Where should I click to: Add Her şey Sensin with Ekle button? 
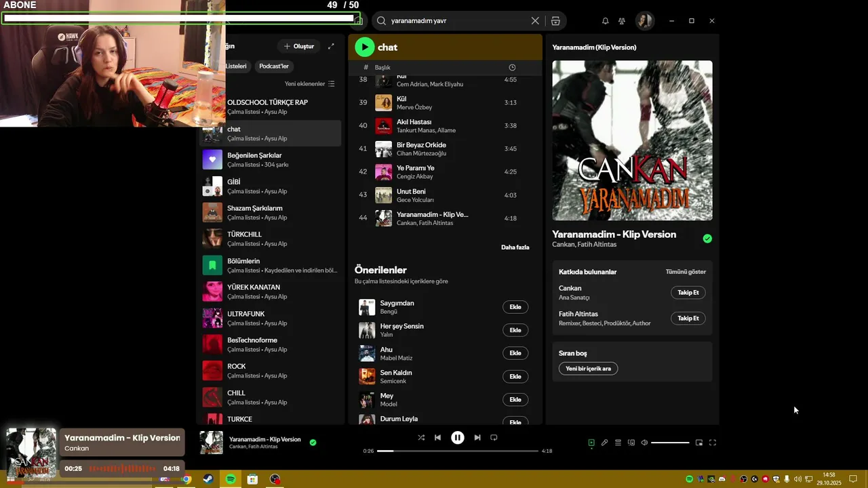coord(515,330)
